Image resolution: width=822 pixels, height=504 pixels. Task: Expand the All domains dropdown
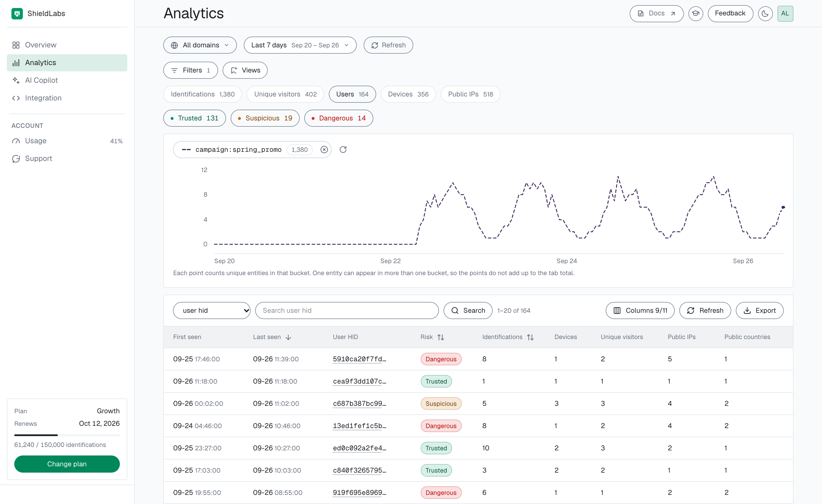click(x=200, y=45)
